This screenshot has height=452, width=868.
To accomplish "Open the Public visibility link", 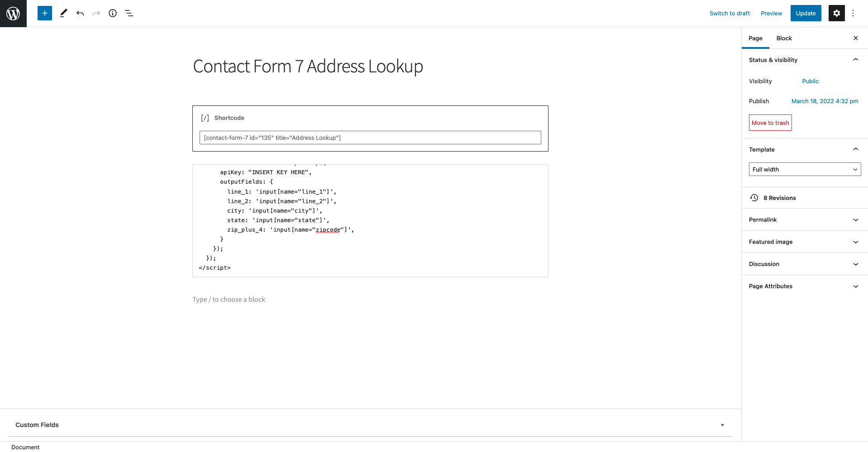I will click(x=810, y=81).
